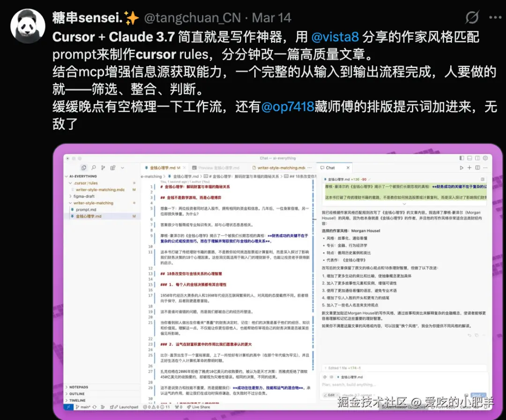Collapse the writer-style-matching folder

pos(70,203)
